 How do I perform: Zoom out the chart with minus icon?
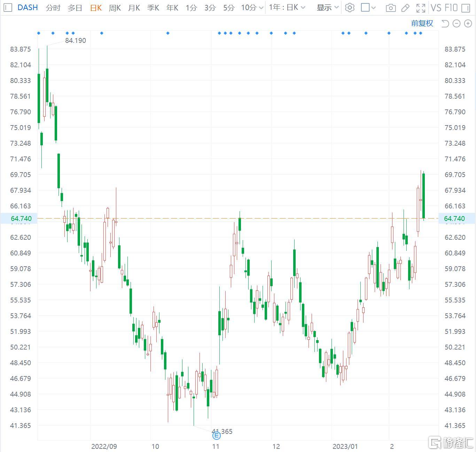pos(456,23)
